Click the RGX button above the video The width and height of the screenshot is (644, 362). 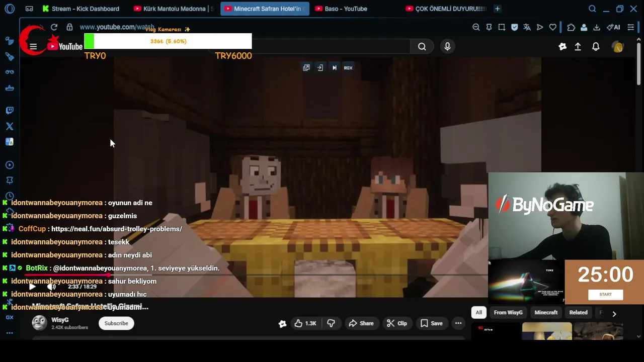348,67
